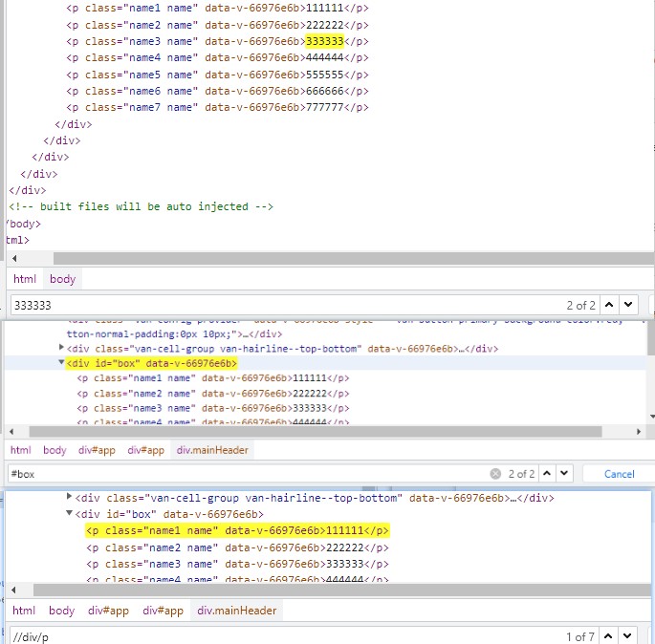The width and height of the screenshot is (655, 644).
Task: Select div.mainHeader breadcrumb in middle panel
Action: (x=212, y=450)
